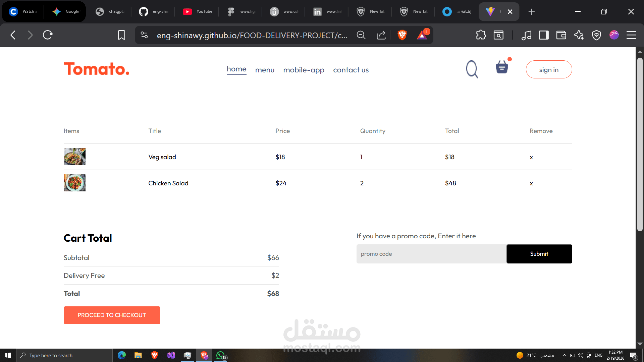This screenshot has height=362, width=644.
Task: Go to the menu navigation link
Action: click(x=265, y=70)
